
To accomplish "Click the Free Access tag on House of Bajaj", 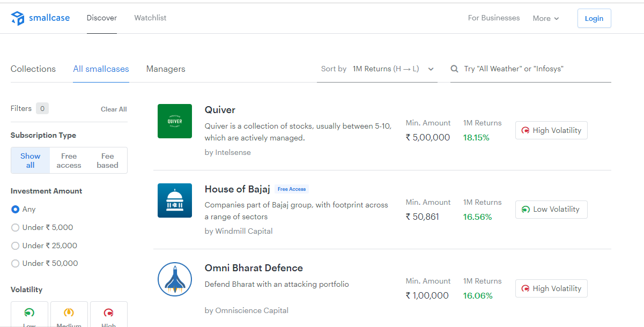I will (x=292, y=189).
